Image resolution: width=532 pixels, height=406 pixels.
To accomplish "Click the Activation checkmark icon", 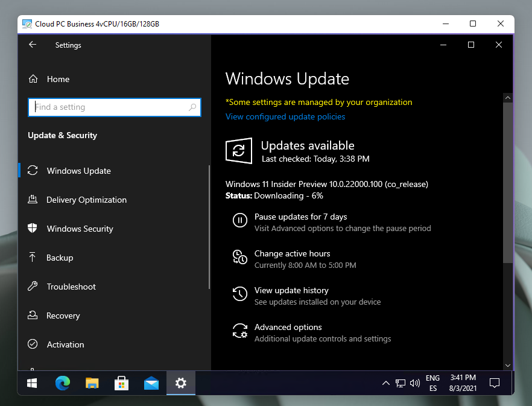I will (33, 344).
